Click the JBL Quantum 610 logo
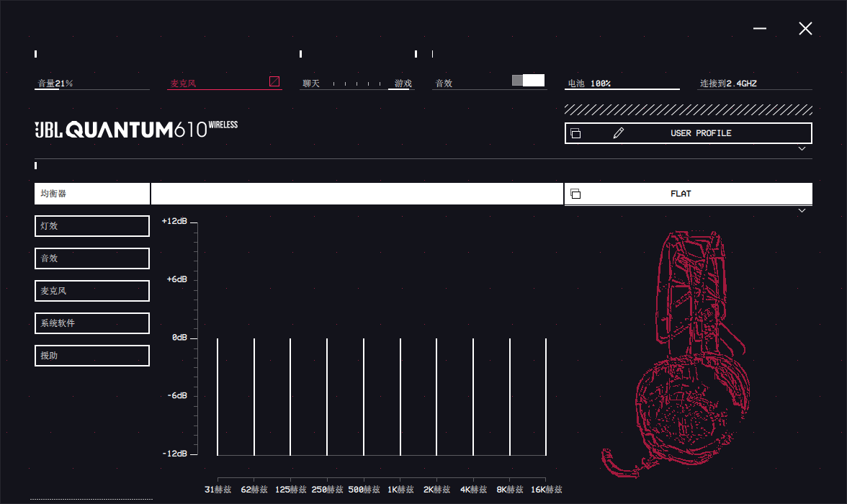The height and width of the screenshot is (504, 847). tap(136, 130)
